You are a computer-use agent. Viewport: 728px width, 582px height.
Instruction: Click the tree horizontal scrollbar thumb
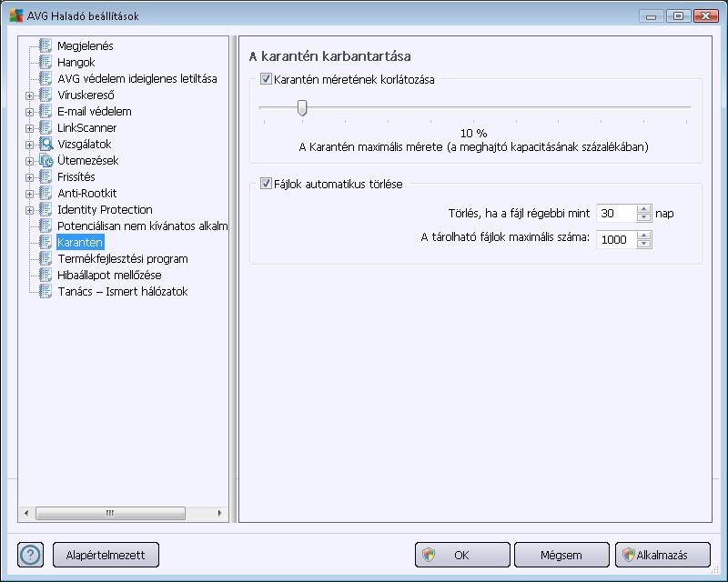pyautogui.click(x=110, y=513)
